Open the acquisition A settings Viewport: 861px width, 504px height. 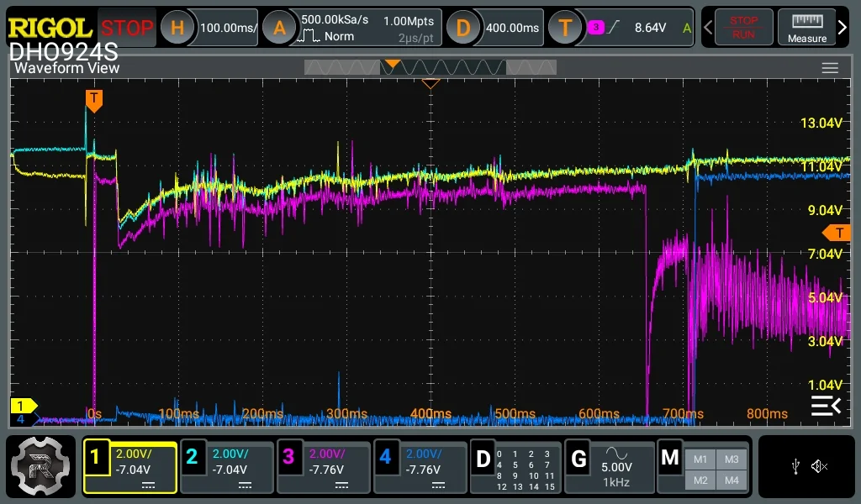click(279, 28)
